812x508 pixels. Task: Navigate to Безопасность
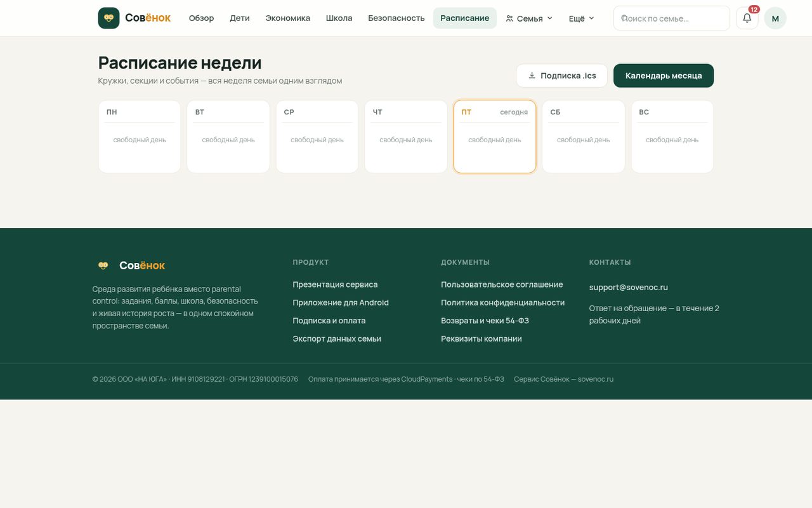click(x=396, y=18)
